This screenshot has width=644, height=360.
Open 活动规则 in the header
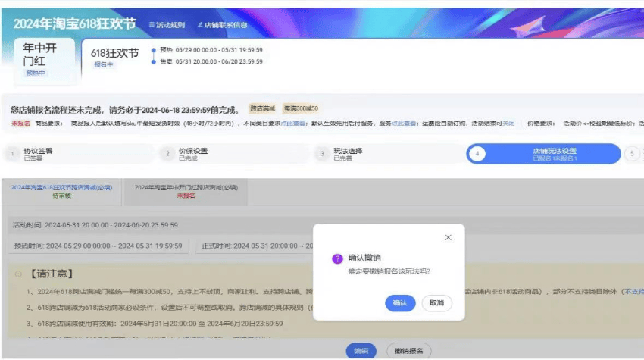167,25
